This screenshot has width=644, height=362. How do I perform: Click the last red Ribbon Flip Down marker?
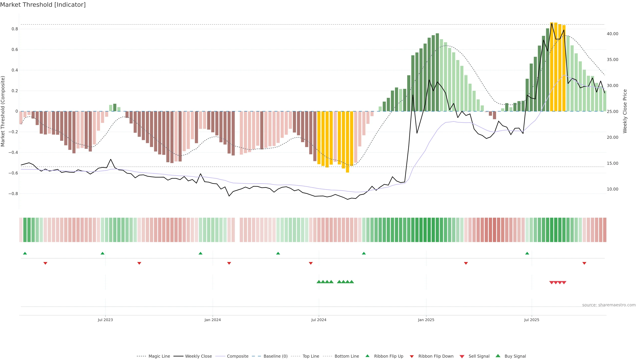click(x=584, y=263)
